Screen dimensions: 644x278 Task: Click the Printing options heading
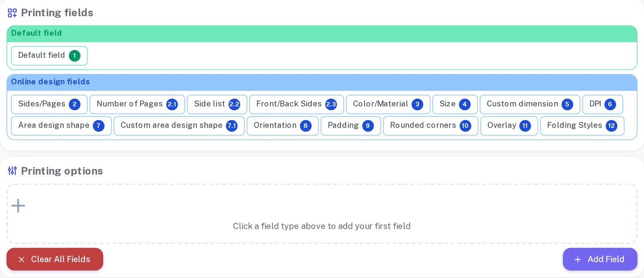coord(62,171)
